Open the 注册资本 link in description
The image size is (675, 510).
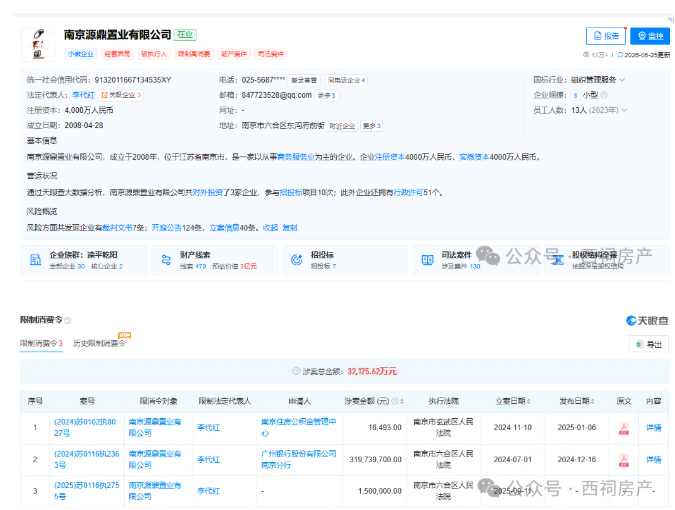point(389,157)
